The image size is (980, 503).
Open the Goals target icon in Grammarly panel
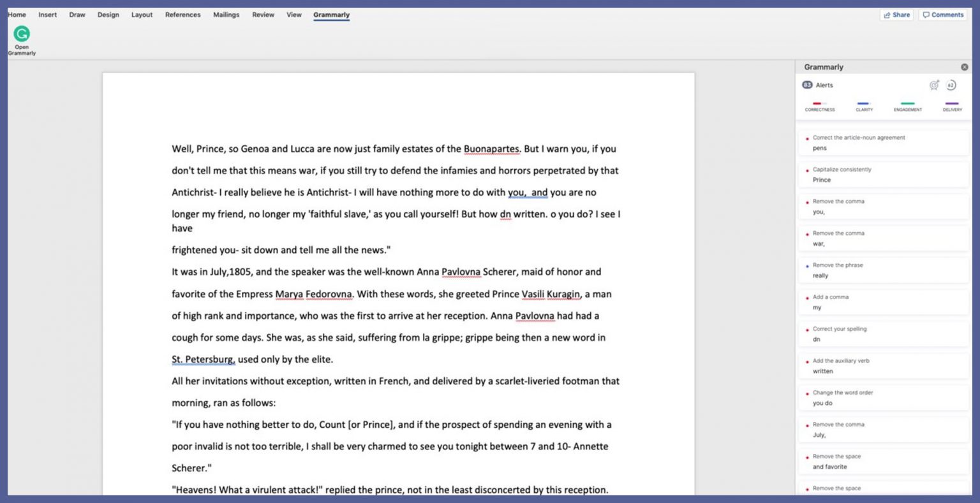coord(933,85)
